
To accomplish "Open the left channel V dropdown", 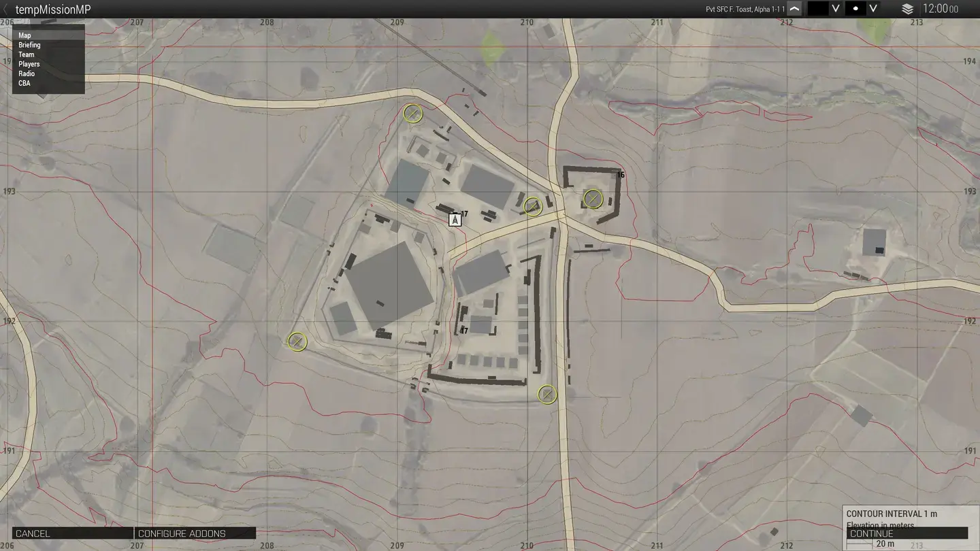I will pyautogui.click(x=835, y=9).
